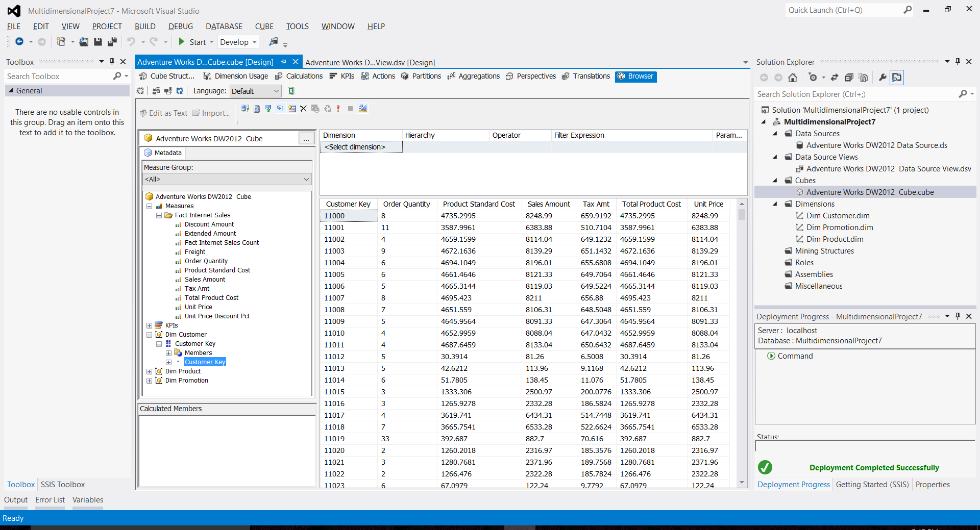Save the current file with Save icon

coord(98,42)
